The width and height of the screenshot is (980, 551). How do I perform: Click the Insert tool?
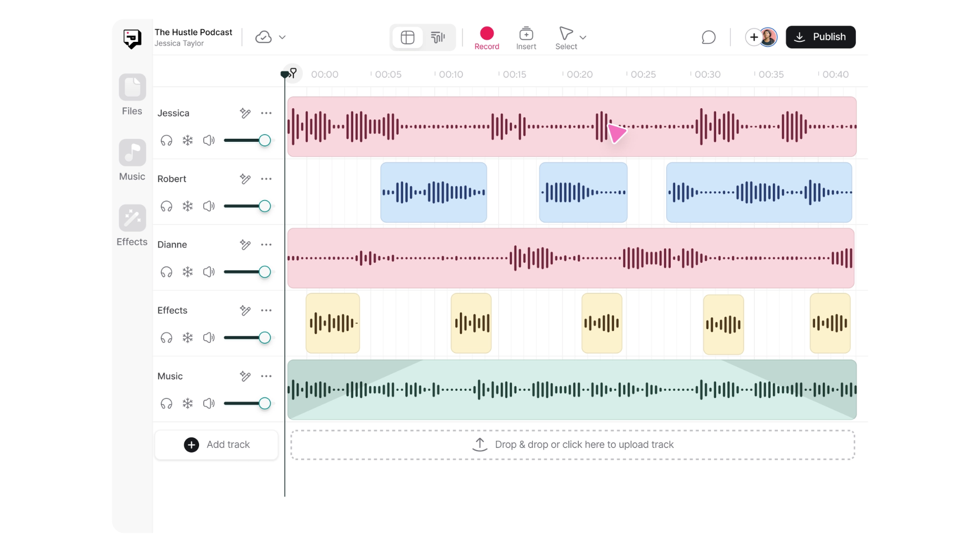526,38
